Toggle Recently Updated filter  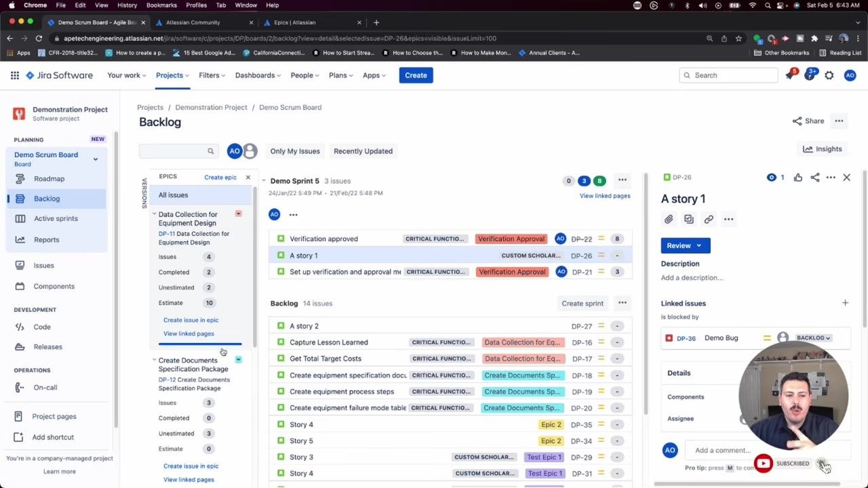point(363,151)
